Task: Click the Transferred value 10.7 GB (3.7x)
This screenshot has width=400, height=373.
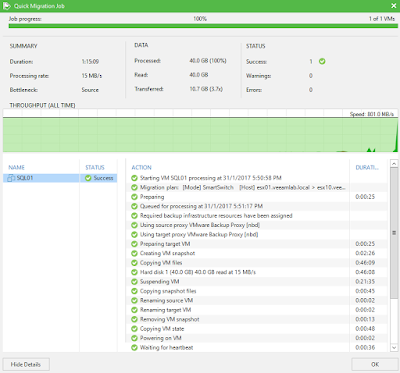Action: click(206, 89)
